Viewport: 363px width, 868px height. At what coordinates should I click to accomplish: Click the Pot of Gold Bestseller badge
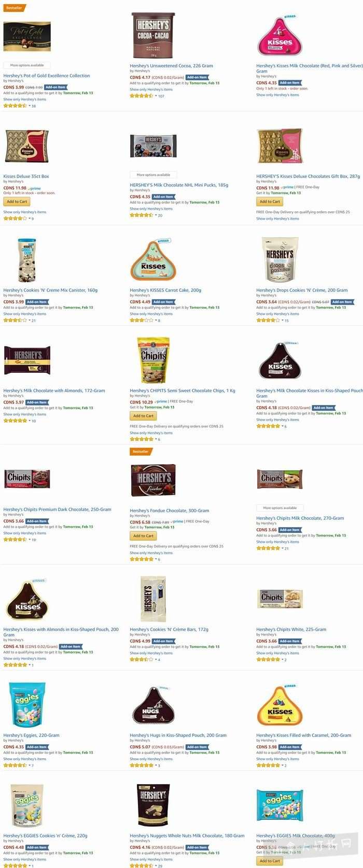click(x=14, y=8)
